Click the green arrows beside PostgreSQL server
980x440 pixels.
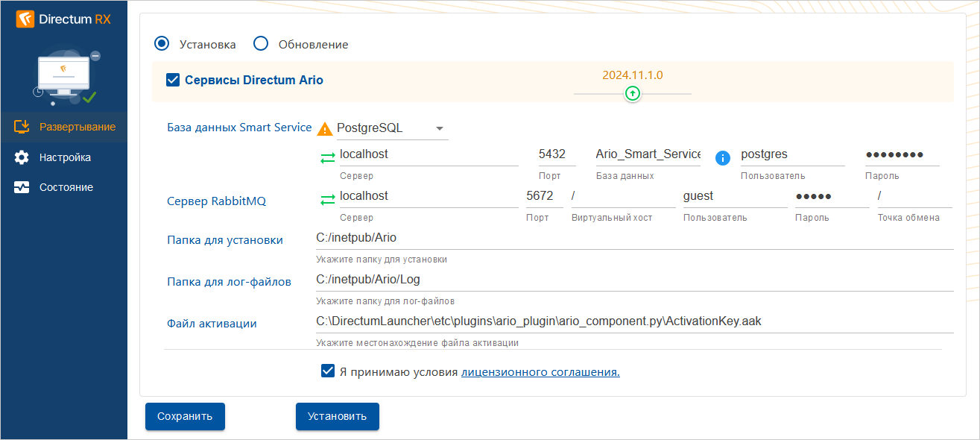[328, 158]
